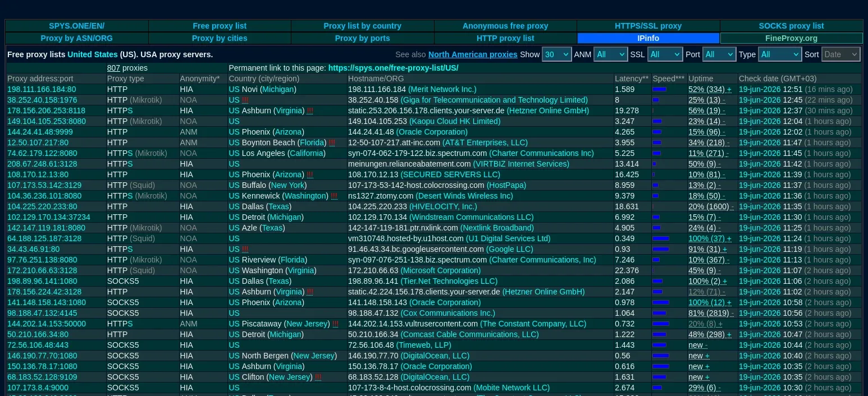
Task: Open uptime 81% (2819) - link
Action: point(711,313)
